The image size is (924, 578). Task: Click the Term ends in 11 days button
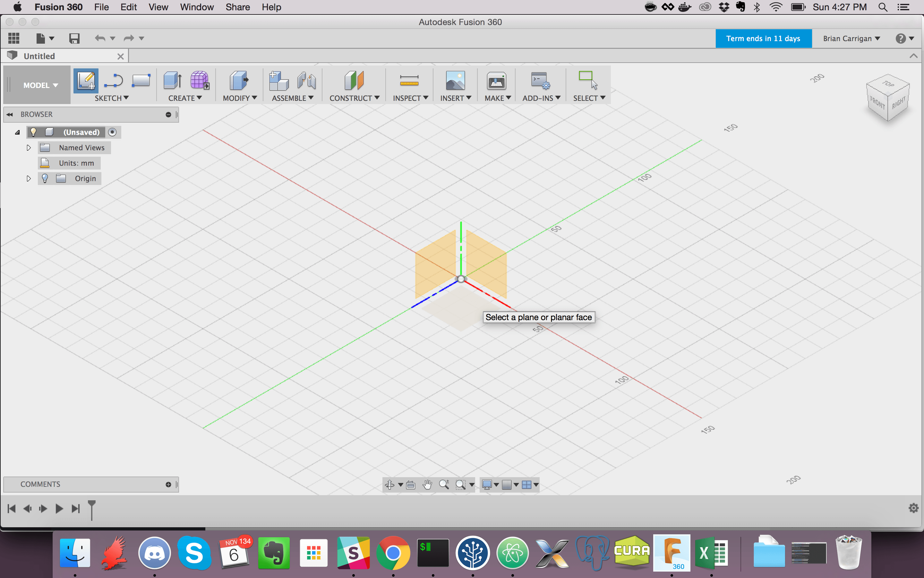click(x=764, y=38)
